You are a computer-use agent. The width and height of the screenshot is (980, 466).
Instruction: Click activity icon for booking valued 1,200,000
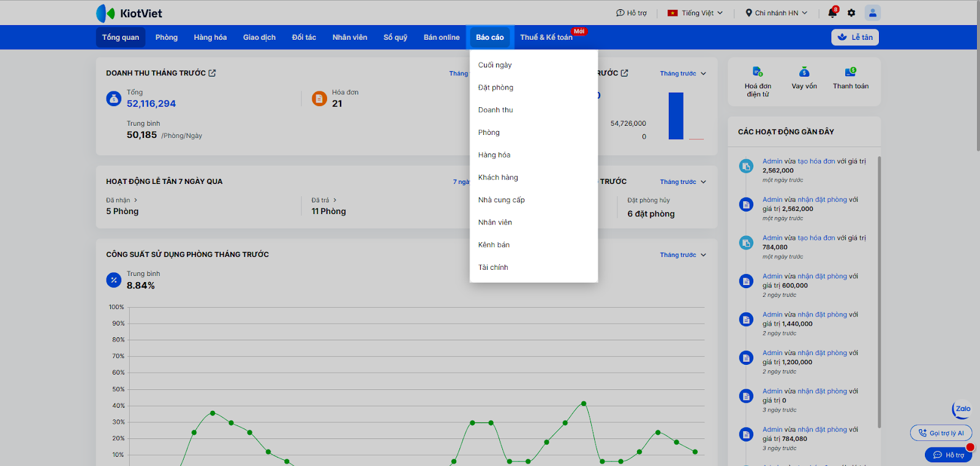746,357
